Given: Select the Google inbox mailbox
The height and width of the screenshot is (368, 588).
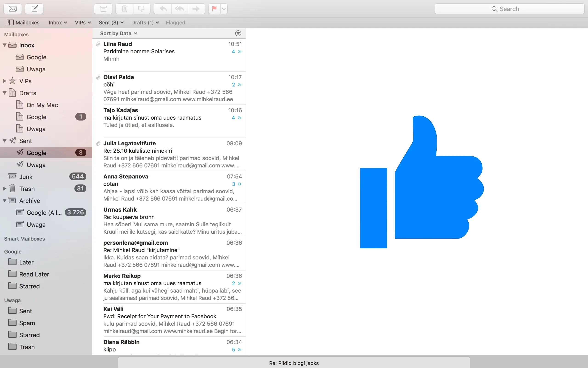Looking at the screenshot, I should [46, 57].
